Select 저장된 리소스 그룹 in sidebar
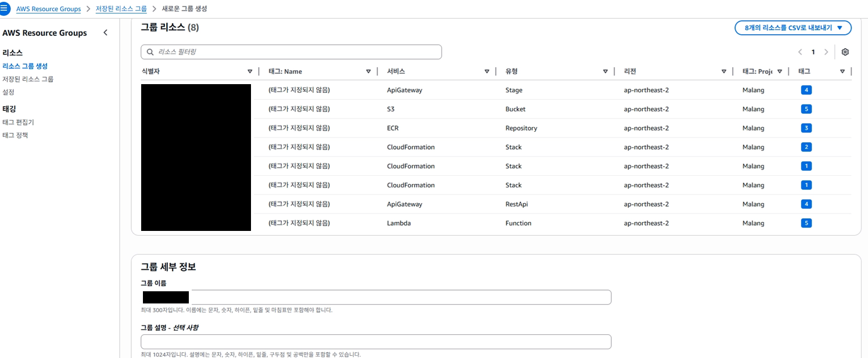Image resolution: width=868 pixels, height=358 pixels. click(x=28, y=79)
